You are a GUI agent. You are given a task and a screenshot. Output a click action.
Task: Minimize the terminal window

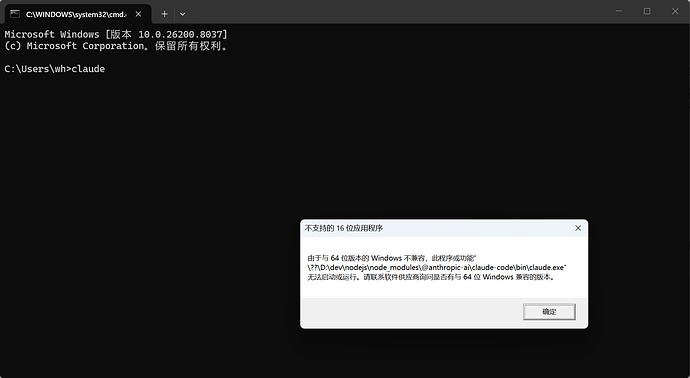pos(619,11)
